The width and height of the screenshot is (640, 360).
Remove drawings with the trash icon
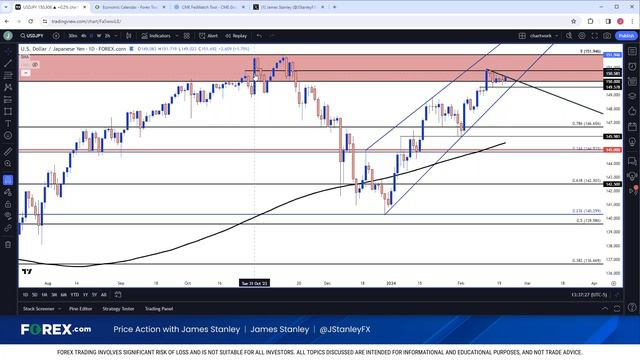tap(8, 245)
